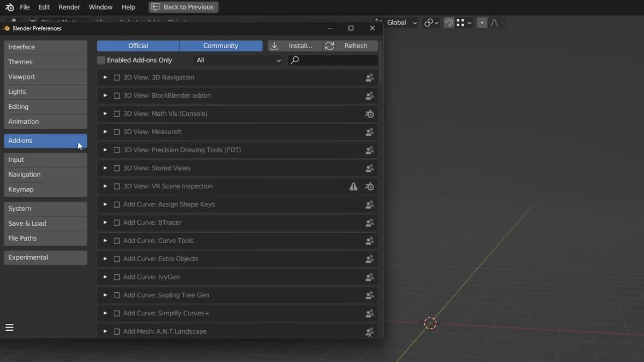Enable the Add Curve: IvyGen addon
The width and height of the screenshot is (644, 362).
coord(117,277)
